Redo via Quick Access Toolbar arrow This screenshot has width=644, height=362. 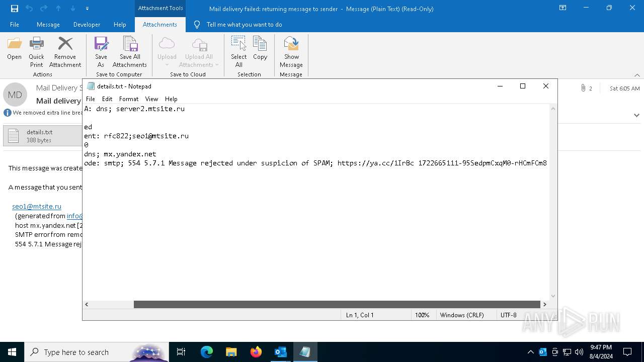point(44,9)
